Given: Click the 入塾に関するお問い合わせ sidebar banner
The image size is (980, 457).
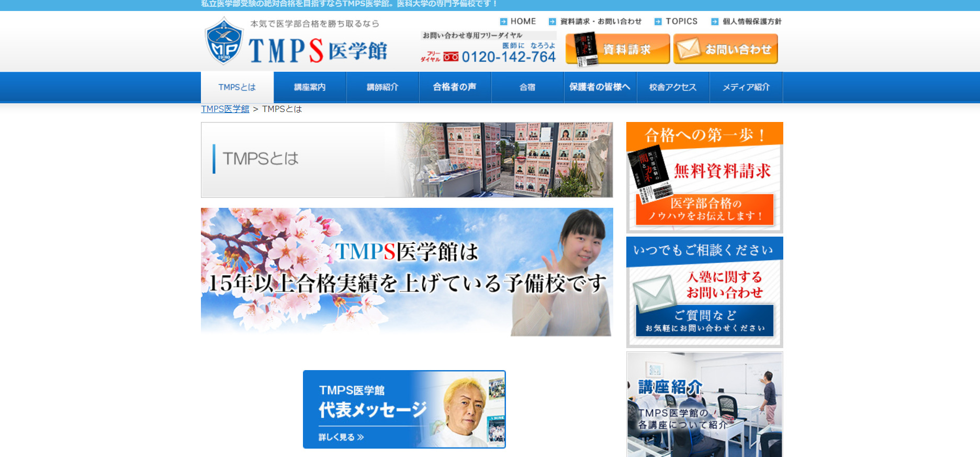Looking at the screenshot, I should pyautogui.click(x=705, y=292).
